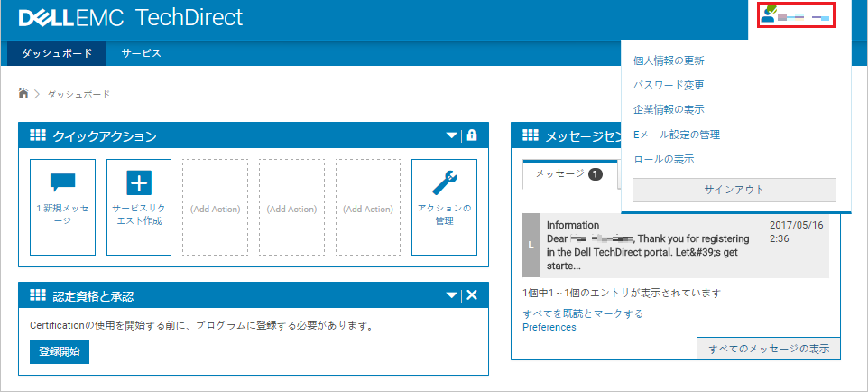Image resolution: width=868 pixels, height=392 pixels.
Task: Click the first (Add Action) placeholder
Action: (215, 208)
